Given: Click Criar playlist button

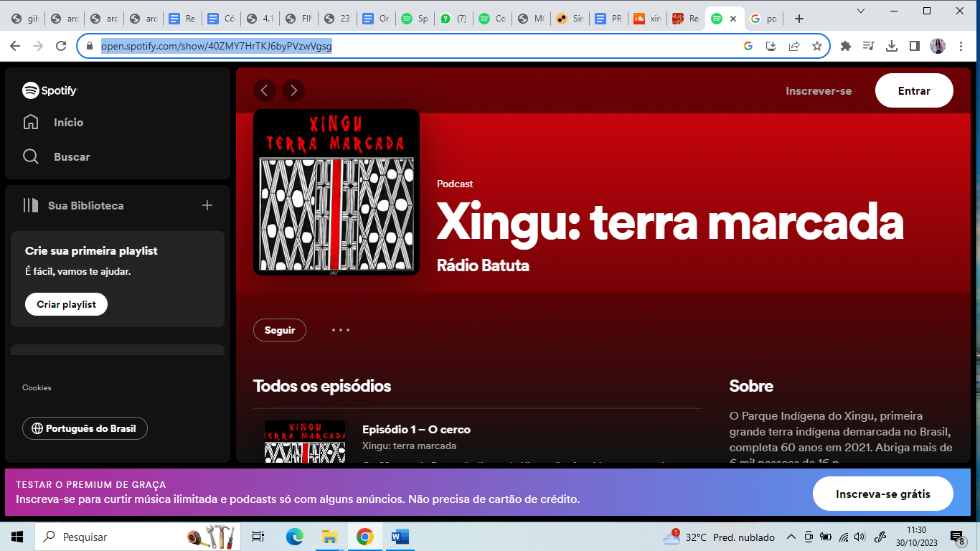Looking at the screenshot, I should coord(66,304).
